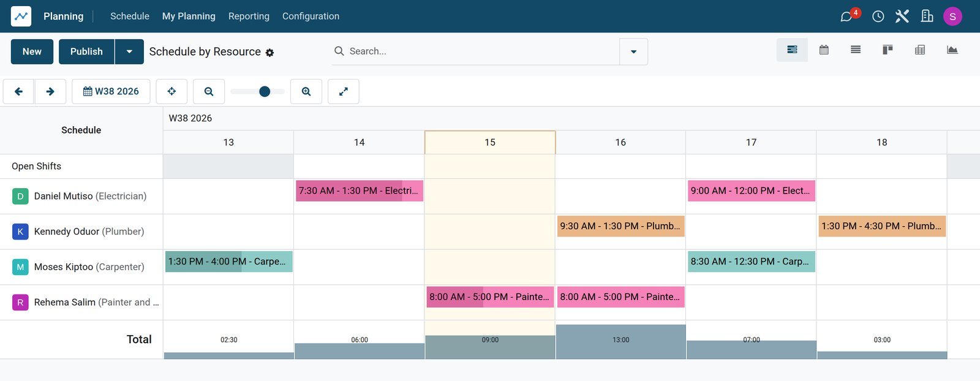The width and height of the screenshot is (980, 381).
Task: Open the conversations notification icon
Action: (x=846, y=17)
